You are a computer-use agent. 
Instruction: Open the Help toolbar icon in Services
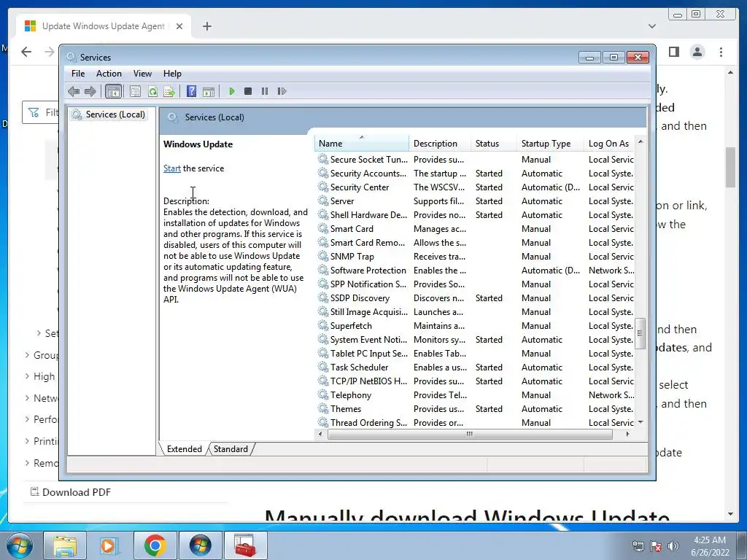pos(191,91)
